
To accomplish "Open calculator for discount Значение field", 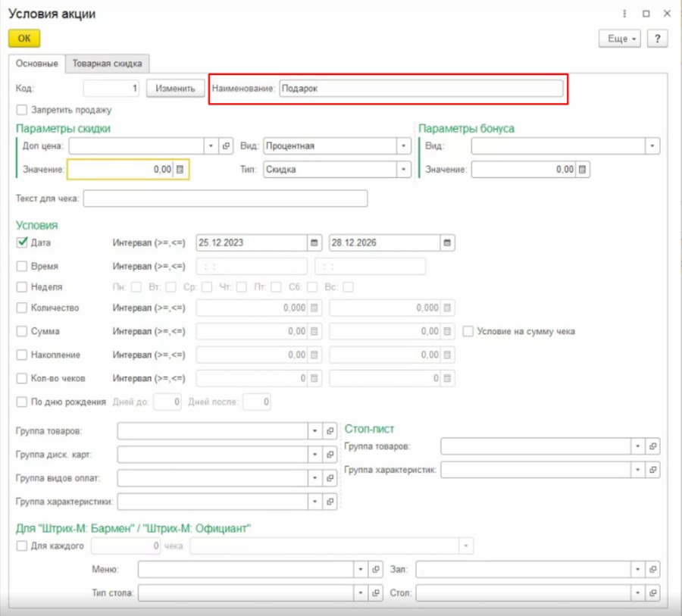I will point(180,169).
